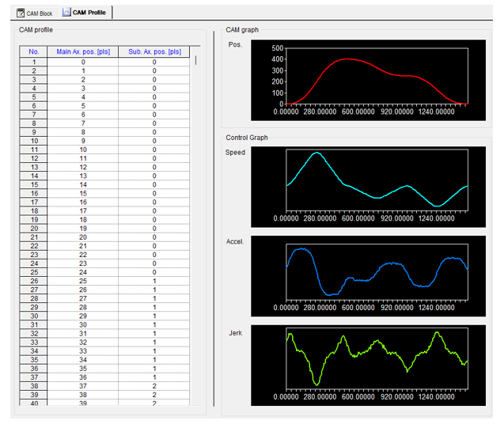Screen dimensions: 504x428
Task: Click the No. column header
Action: point(34,51)
